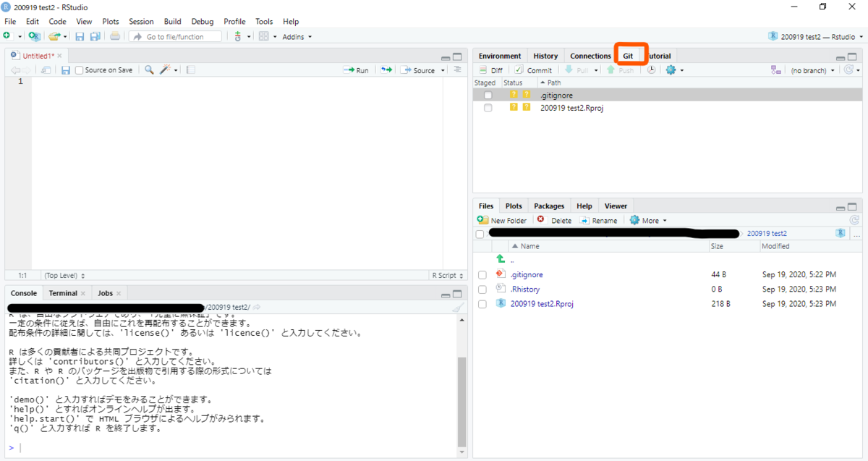The width and height of the screenshot is (868, 461).
Task: Click the Save all documents icon
Action: (95, 36)
